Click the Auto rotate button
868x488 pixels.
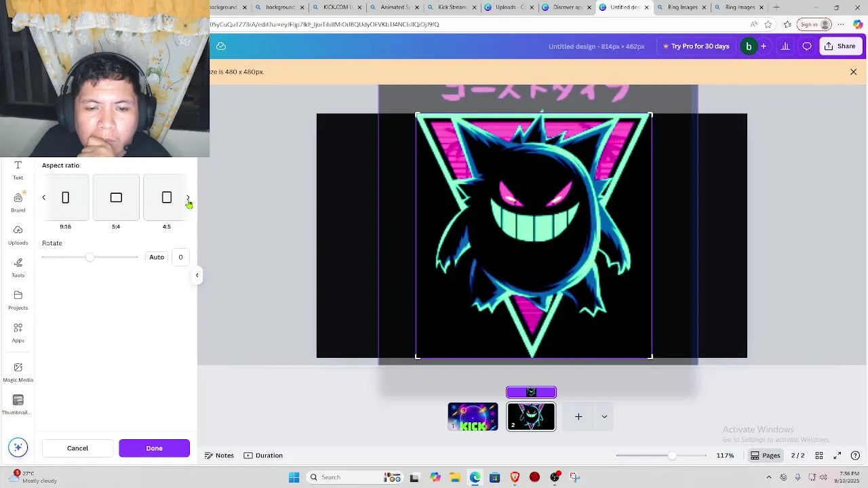(157, 257)
